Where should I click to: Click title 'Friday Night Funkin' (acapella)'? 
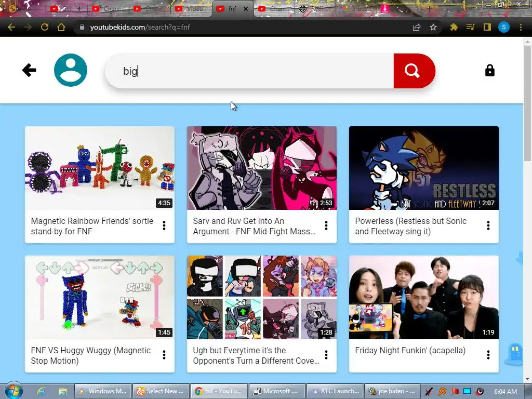410,350
